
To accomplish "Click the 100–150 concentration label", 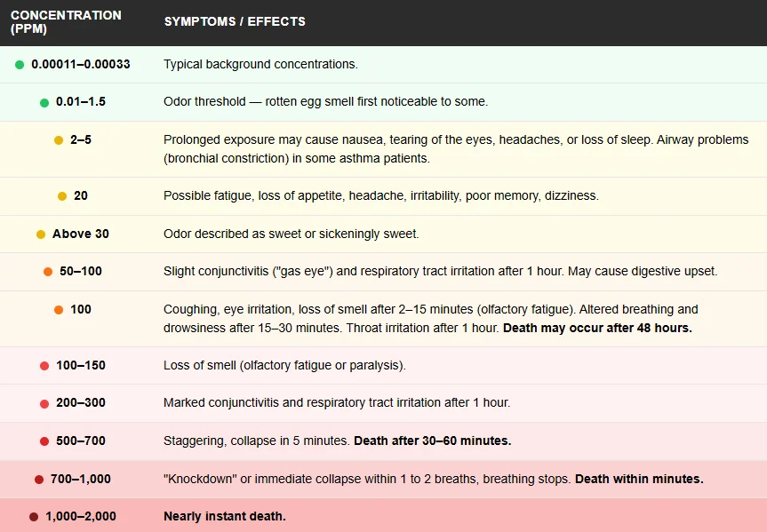I will pyautogui.click(x=81, y=366).
